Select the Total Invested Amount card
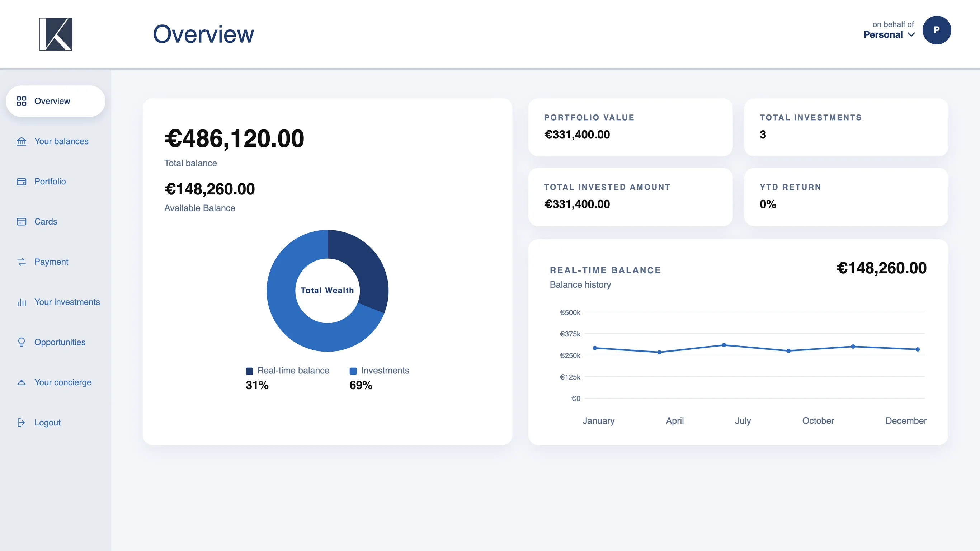 click(630, 197)
